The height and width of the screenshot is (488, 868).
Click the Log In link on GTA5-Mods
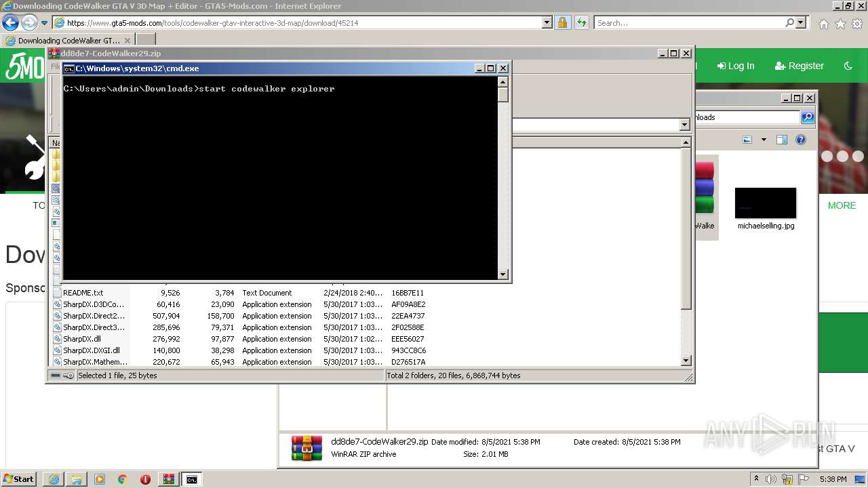[735, 66]
